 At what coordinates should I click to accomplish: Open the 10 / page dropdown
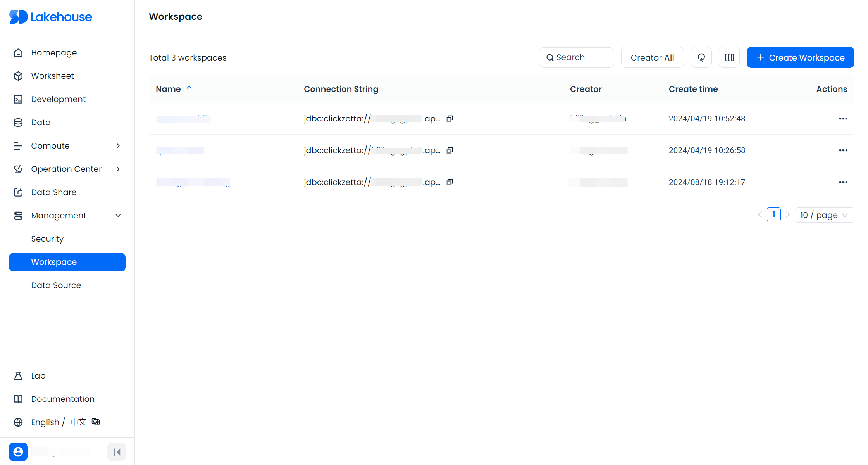point(824,215)
